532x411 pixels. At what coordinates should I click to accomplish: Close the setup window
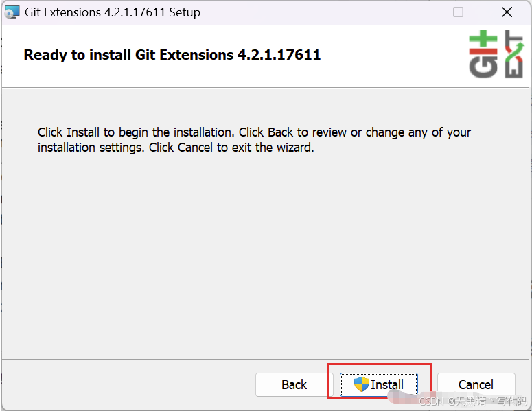pyautogui.click(x=507, y=12)
